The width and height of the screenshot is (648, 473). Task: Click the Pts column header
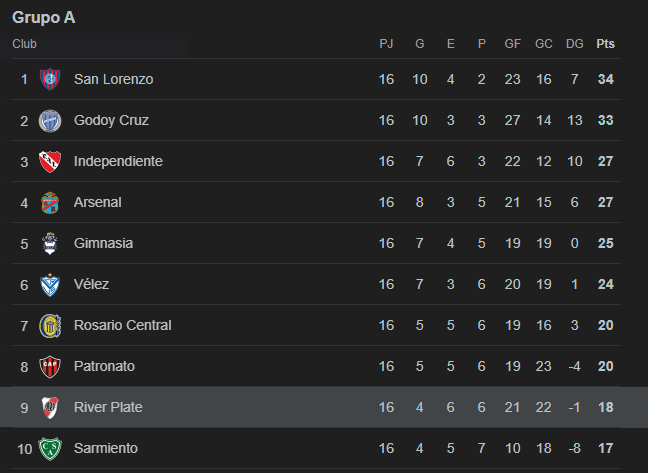[605, 44]
